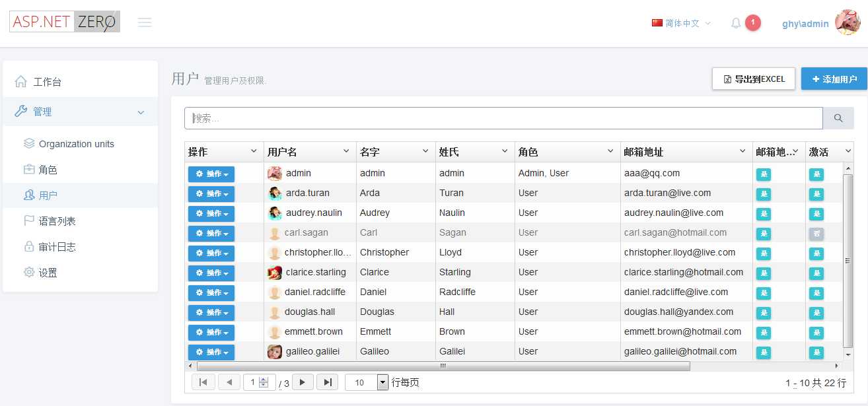Click the China flag language icon
868x406 pixels.
pos(657,23)
